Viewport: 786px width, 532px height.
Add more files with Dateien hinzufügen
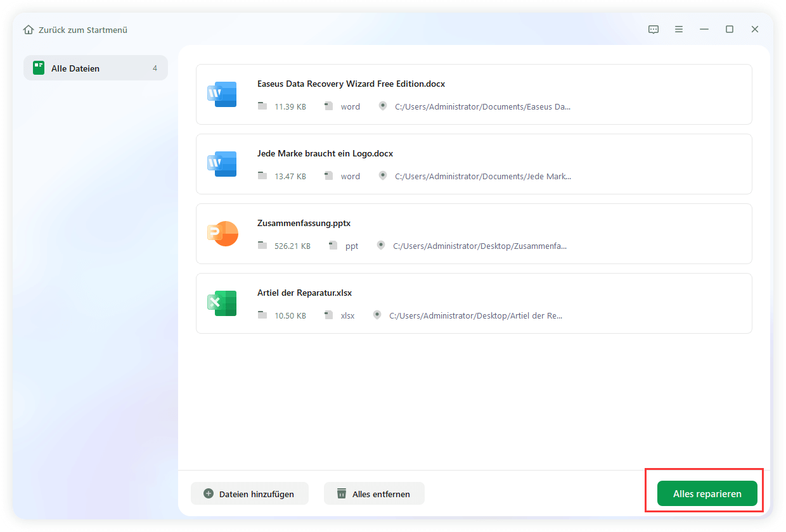250,493
